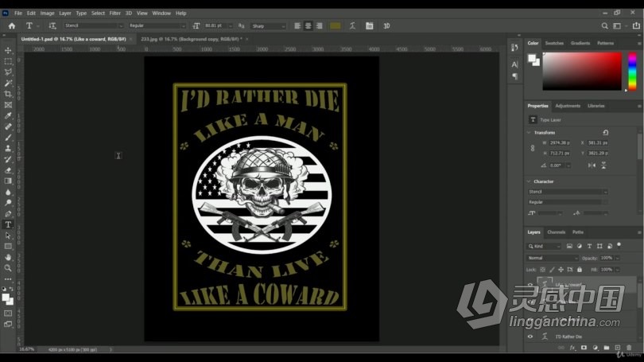Select the Horizontal Type tool
The image size is (644, 362).
click(x=8, y=225)
